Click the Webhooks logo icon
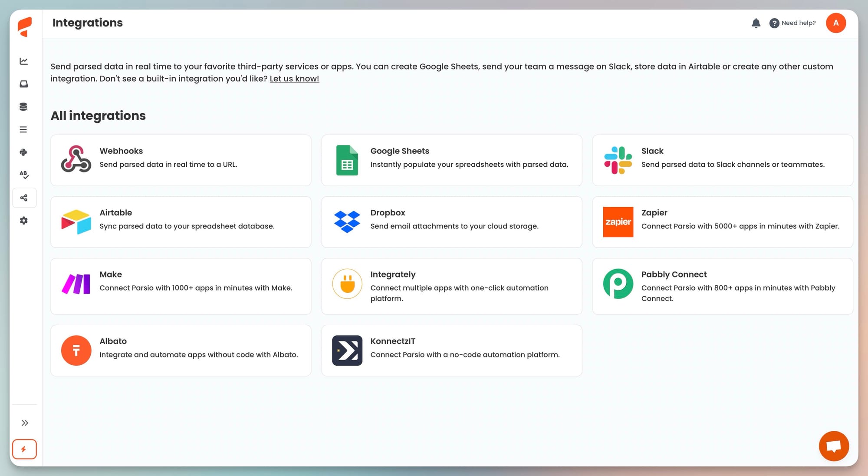This screenshot has width=868, height=476. coord(76,159)
